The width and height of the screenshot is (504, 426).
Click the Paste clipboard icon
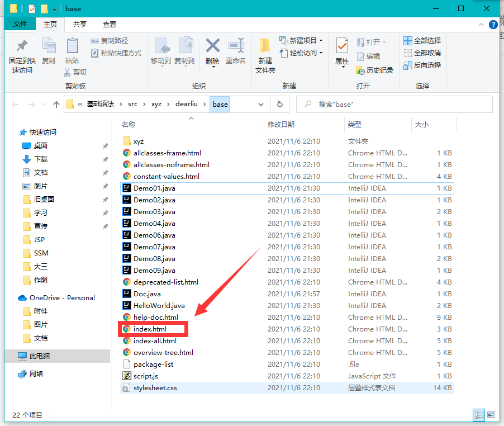point(72,47)
